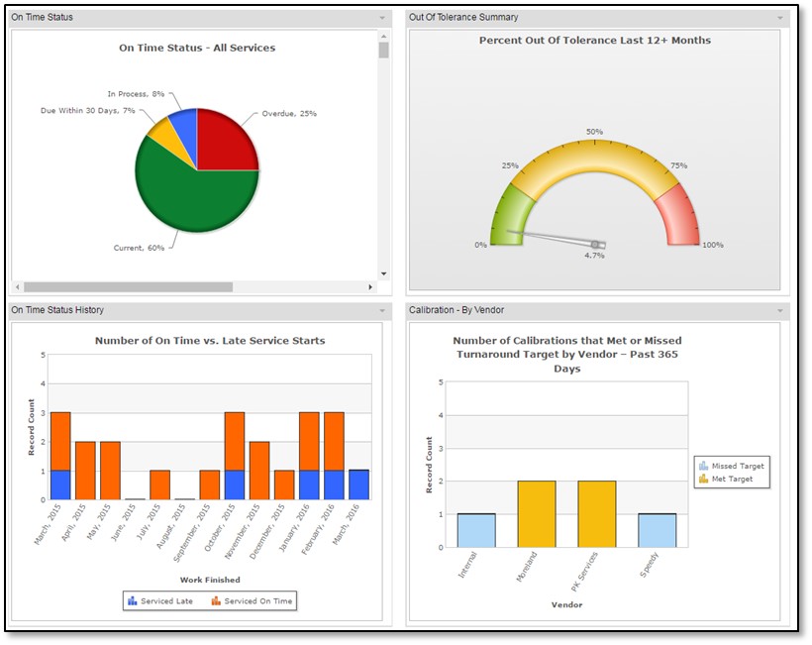Click the March, 2016 blue bar
The width and height of the screenshot is (812, 645).
click(358, 484)
